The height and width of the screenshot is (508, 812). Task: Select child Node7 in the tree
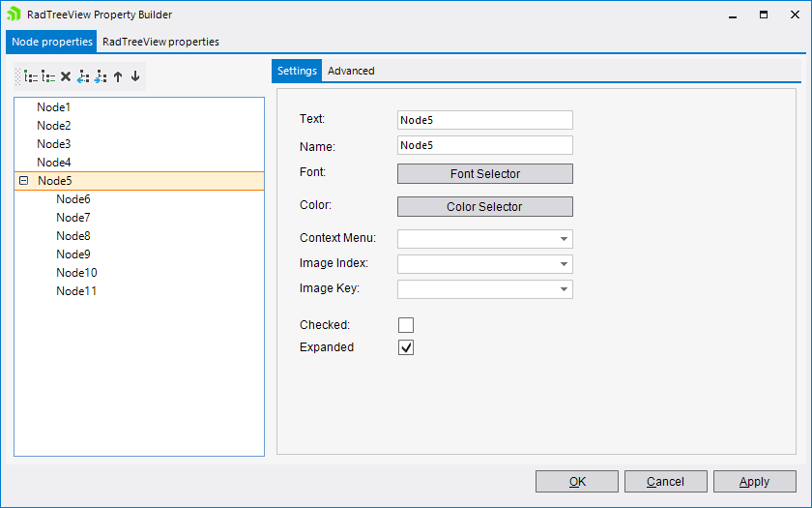coord(73,217)
